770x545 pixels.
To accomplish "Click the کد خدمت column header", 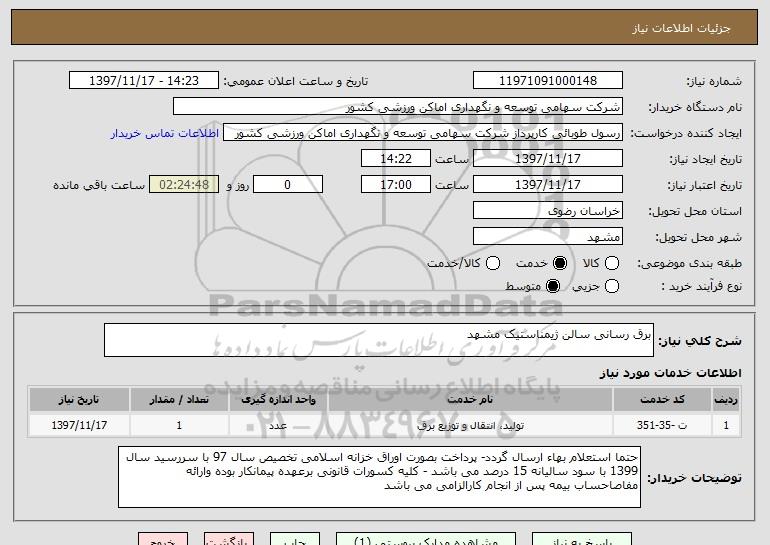I will click(x=662, y=400).
